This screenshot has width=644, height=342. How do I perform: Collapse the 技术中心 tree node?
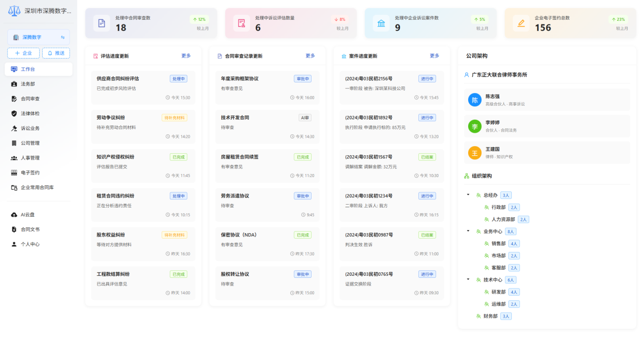468,279
